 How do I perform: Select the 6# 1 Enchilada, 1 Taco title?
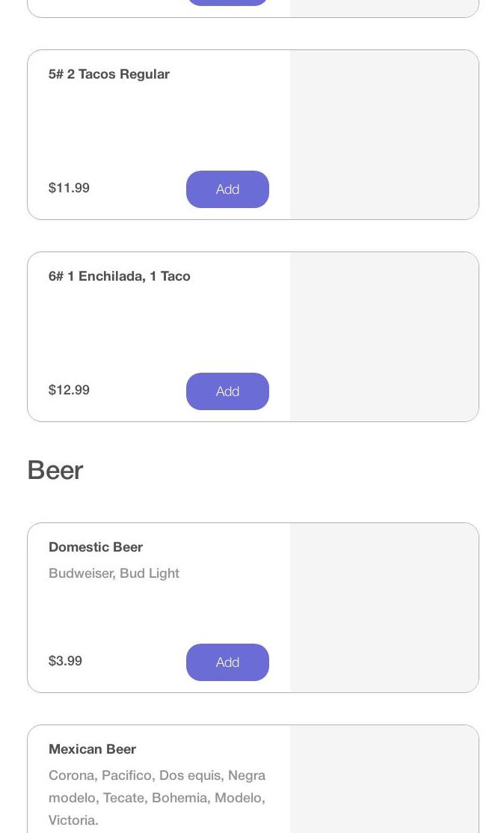tap(120, 276)
